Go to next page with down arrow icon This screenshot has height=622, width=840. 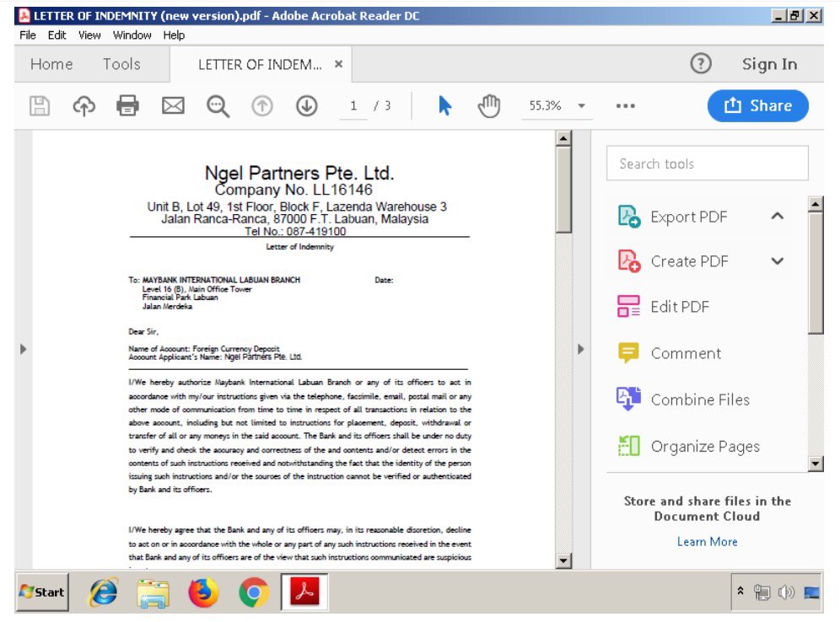[307, 105]
